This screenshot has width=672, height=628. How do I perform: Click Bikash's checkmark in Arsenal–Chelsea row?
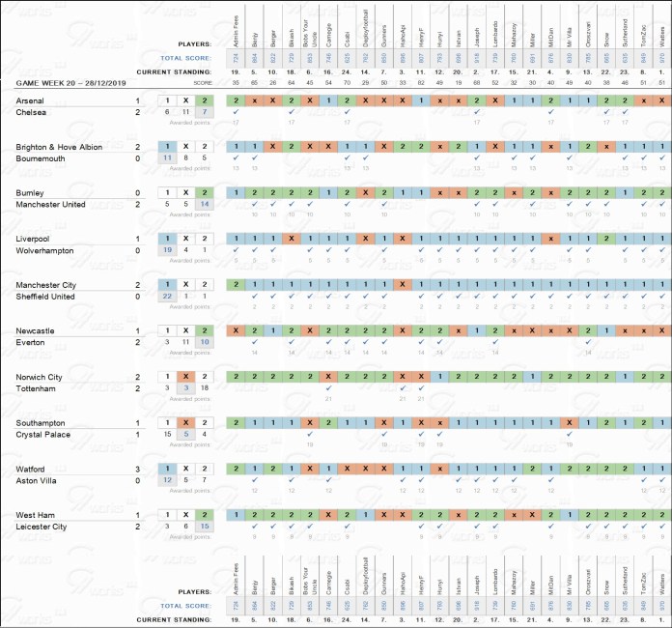click(292, 112)
